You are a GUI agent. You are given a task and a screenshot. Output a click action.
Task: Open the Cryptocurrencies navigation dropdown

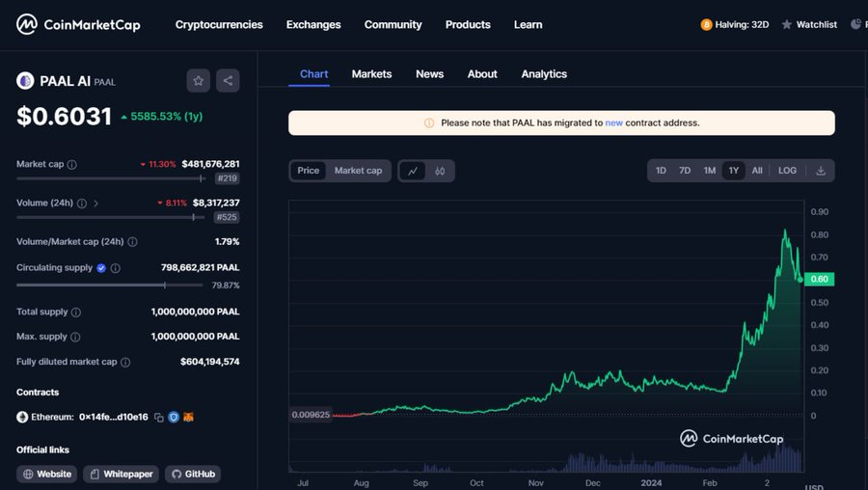[x=219, y=24]
